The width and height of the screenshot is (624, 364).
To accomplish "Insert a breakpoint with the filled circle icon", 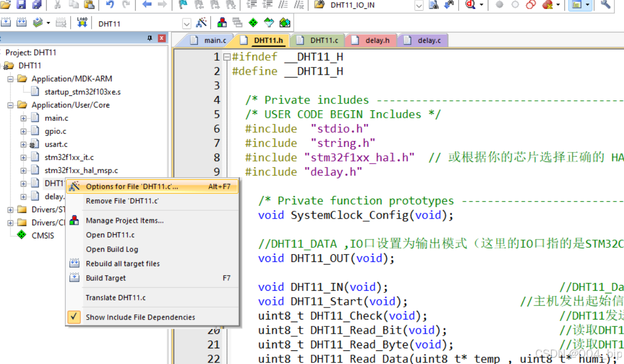I will pyautogui.click(x=499, y=5).
